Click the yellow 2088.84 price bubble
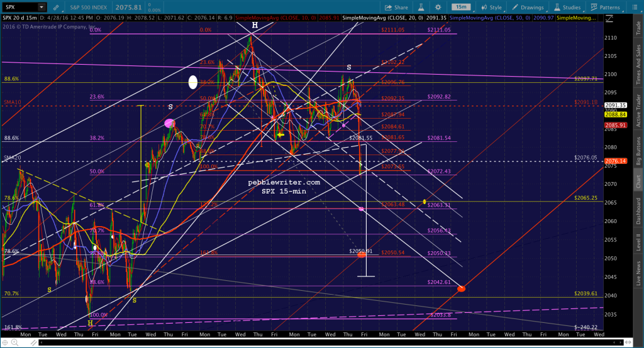The image size is (644, 348). (x=616, y=114)
